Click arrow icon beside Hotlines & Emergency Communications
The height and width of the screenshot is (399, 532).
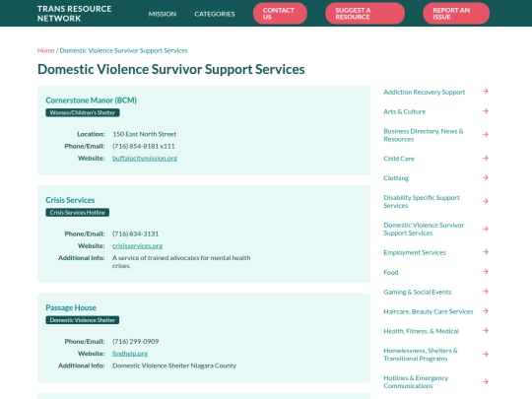point(486,381)
